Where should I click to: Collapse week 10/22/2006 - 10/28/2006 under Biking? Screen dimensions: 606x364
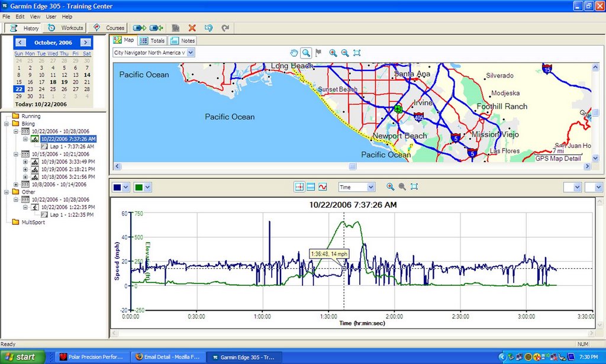(16, 131)
